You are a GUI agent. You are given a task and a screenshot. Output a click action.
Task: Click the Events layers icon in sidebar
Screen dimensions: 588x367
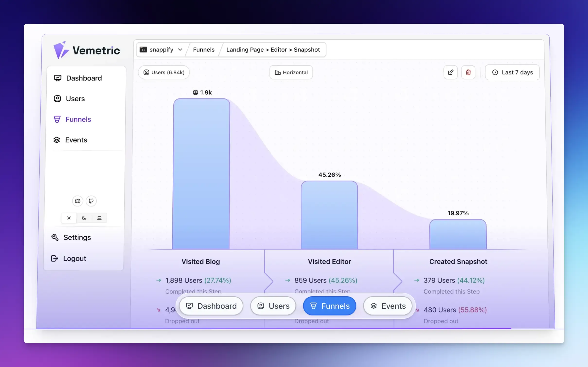[57, 140]
